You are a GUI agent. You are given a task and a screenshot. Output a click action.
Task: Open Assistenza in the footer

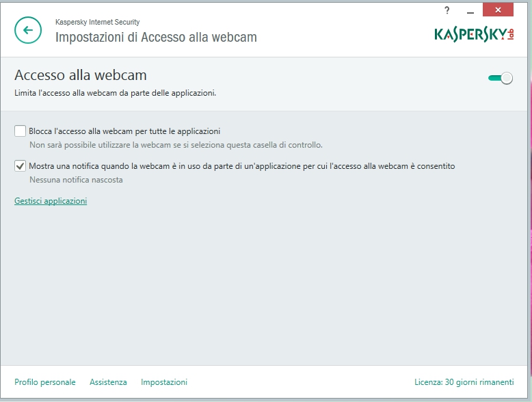pyautogui.click(x=108, y=382)
